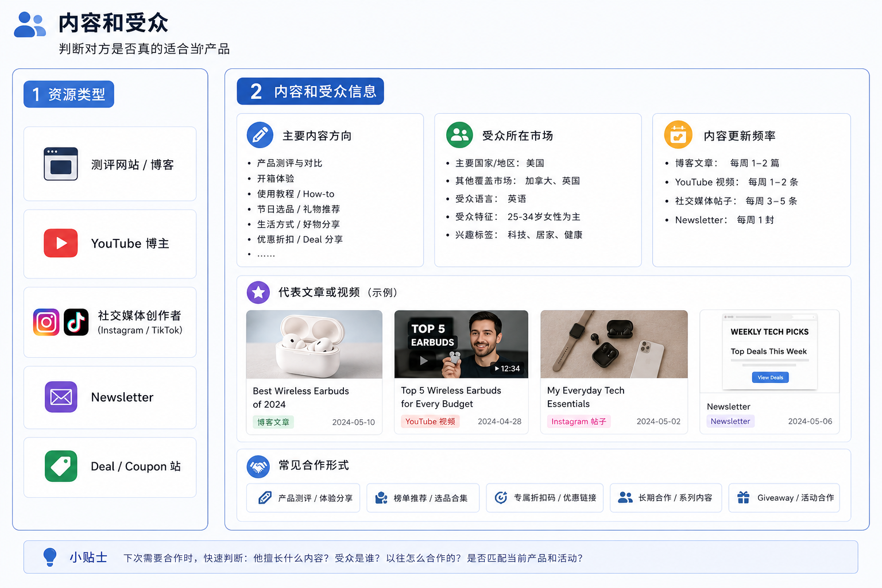The height and width of the screenshot is (588, 882).
Task: Click the 产品测评 / 体验分享 cooperation button
Action: click(303, 498)
